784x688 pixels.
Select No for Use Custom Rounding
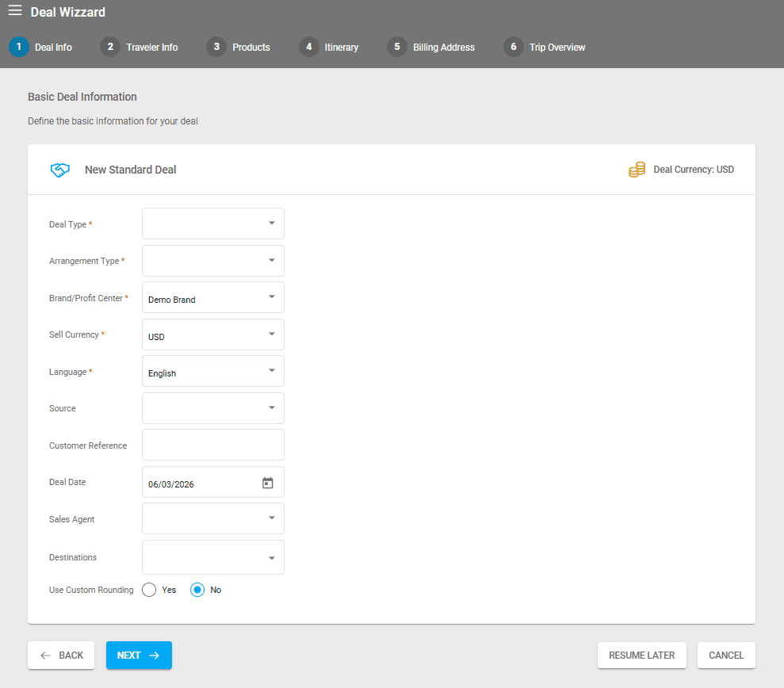[x=197, y=590]
